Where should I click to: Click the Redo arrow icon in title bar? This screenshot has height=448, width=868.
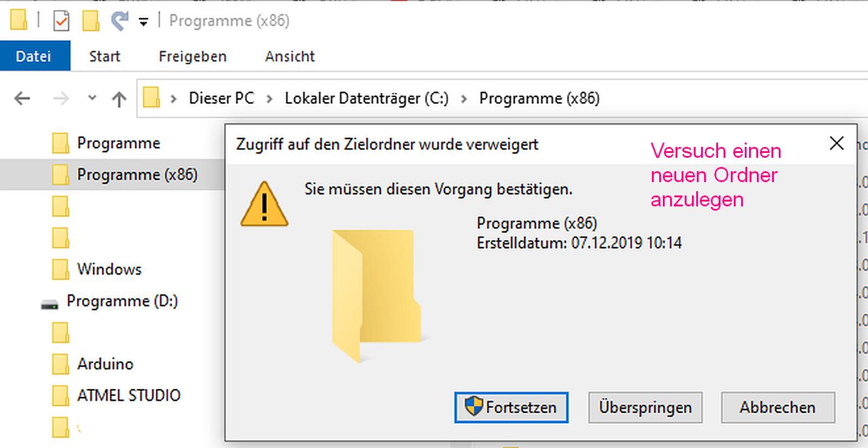tap(120, 21)
